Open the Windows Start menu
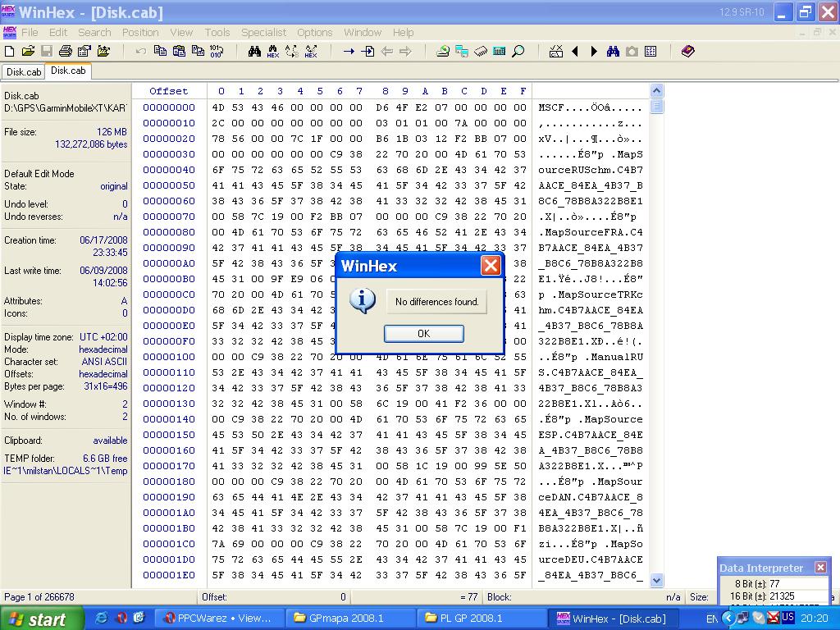Viewport: 840px width, 630px height. pos(41,619)
